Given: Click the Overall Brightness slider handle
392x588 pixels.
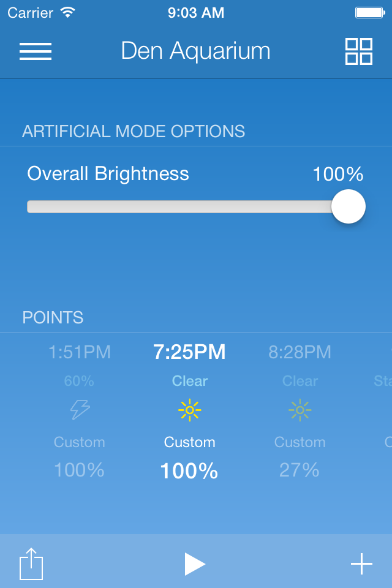Looking at the screenshot, I should pyautogui.click(x=349, y=207).
